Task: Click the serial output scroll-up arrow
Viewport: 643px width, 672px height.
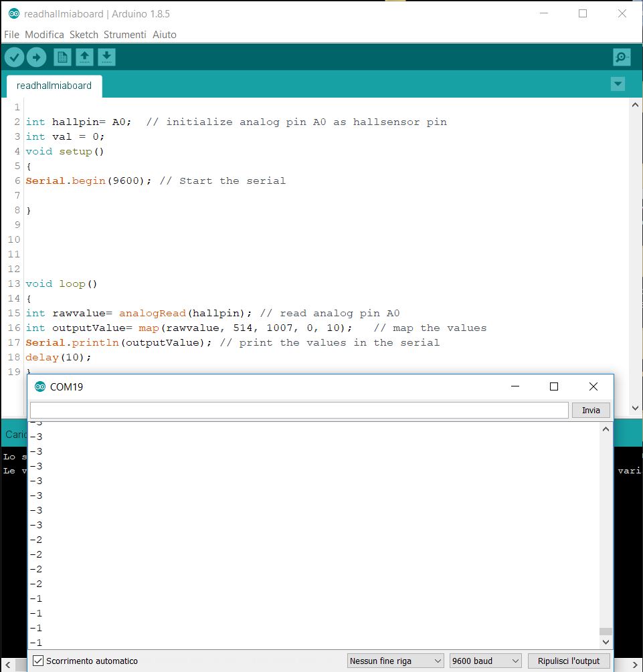Action: click(606, 429)
